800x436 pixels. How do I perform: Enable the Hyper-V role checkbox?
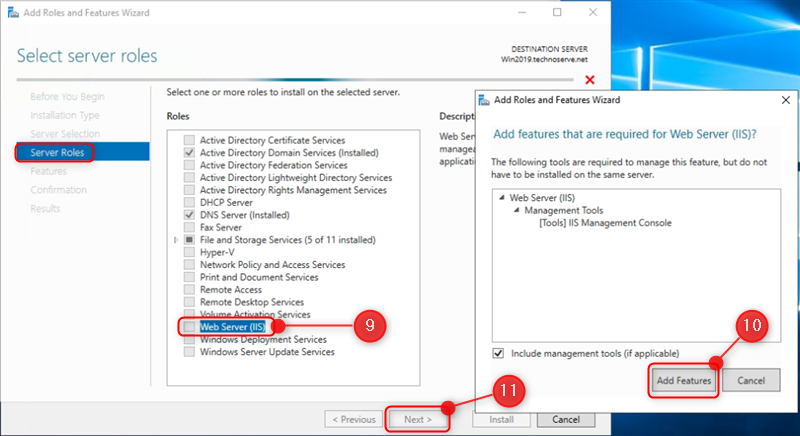click(x=189, y=252)
